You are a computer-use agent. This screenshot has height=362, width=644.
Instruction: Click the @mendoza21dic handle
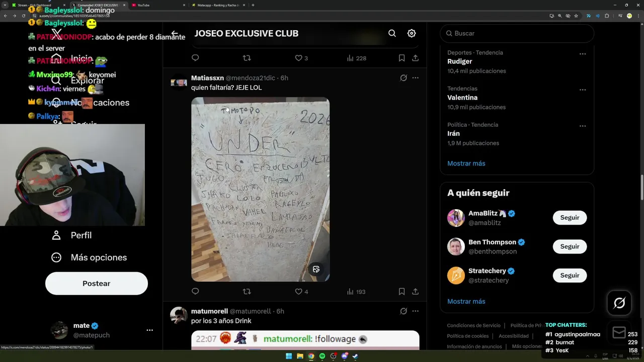(251, 78)
